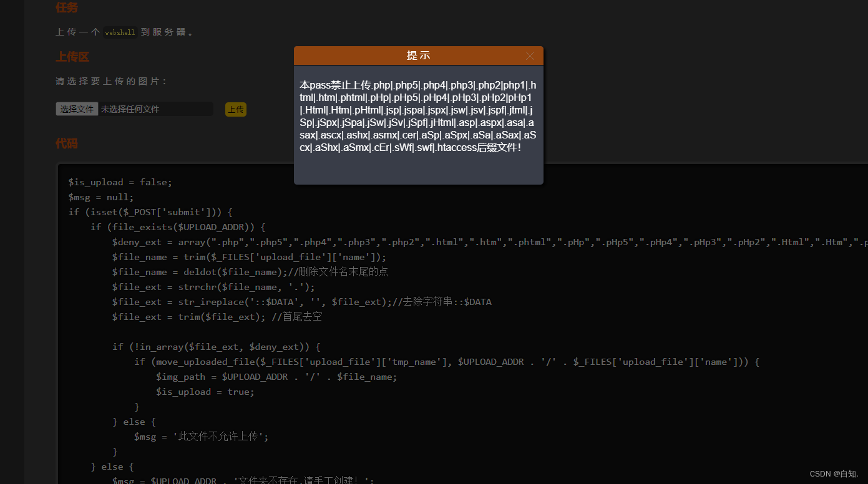Click the trim($_FILES['upload_file']['name']) line
The image size is (868, 484).
pos(249,257)
